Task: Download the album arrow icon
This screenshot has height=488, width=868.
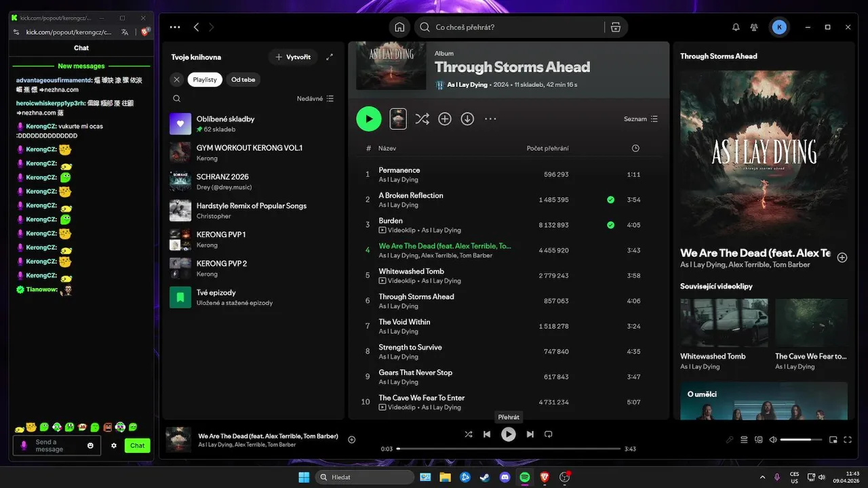Action: [x=467, y=119]
